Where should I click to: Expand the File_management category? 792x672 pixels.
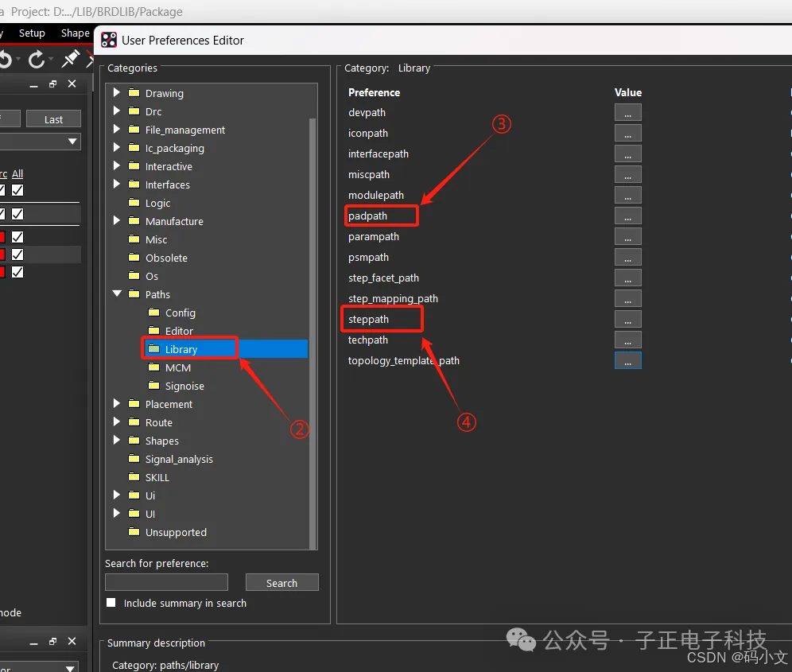117,129
